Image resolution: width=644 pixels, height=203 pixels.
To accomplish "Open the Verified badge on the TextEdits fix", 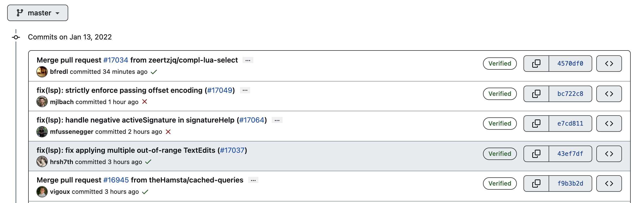I will (499, 154).
